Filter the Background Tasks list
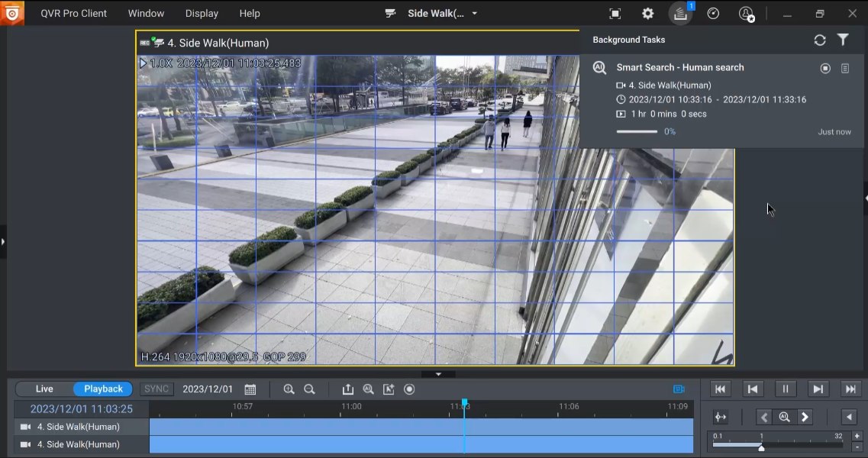This screenshot has height=458, width=868. point(843,40)
